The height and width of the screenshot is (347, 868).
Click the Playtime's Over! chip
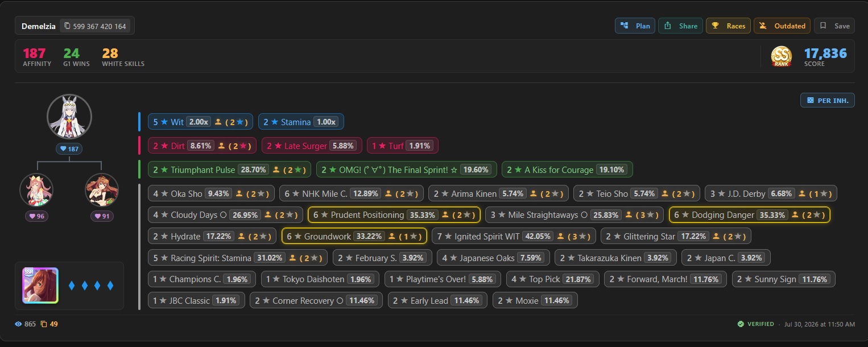443,279
